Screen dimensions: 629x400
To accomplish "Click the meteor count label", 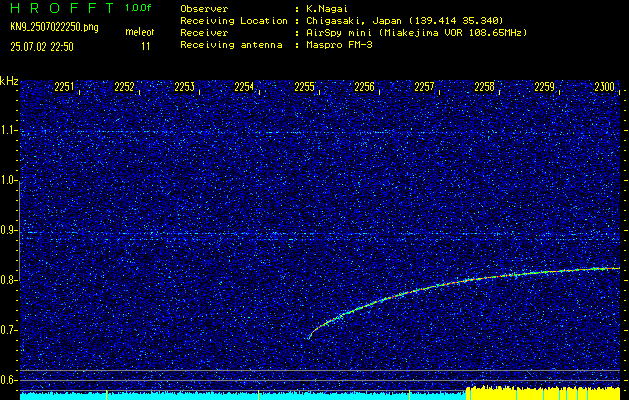I will [139, 32].
